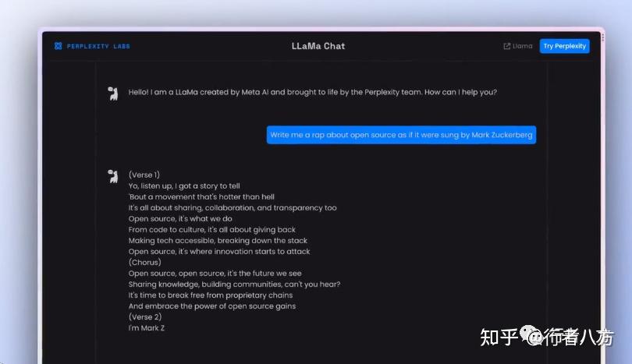The width and height of the screenshot is (632, 364).
Task: Click 'break free from proprietary chains' line
Action: click(x=211, y=295)
